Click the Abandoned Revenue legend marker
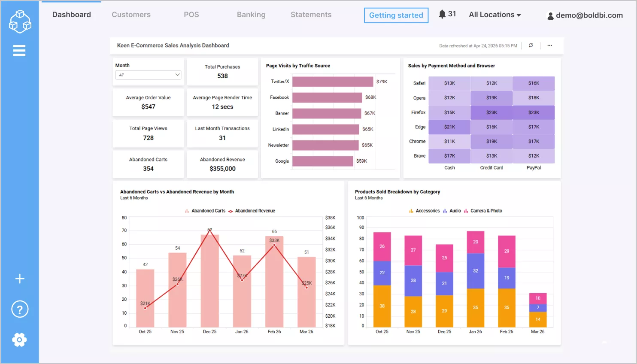The width and height of the screenshot is (637, 364). (x=231, y=211)
